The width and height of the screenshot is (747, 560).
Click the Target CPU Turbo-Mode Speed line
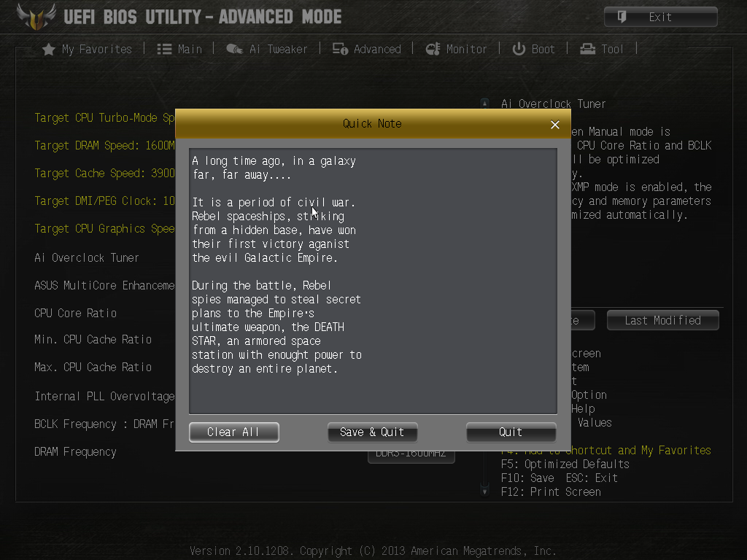coord(104,117)
